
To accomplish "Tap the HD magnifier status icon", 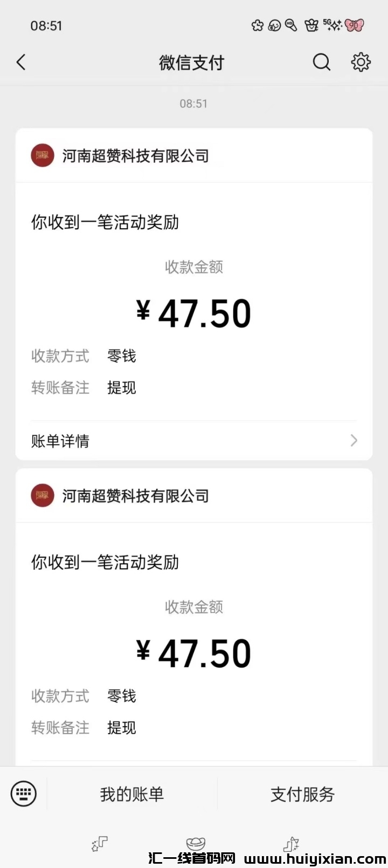I will 291,25.
